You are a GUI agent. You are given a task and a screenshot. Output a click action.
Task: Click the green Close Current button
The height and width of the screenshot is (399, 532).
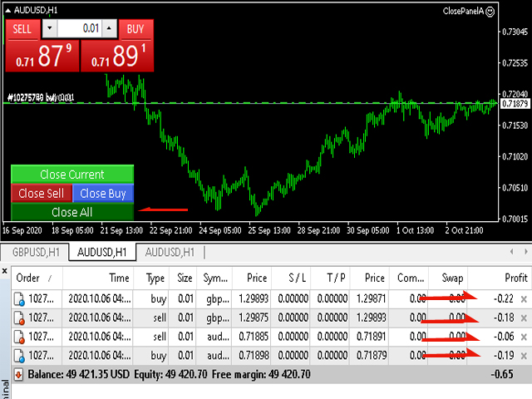point(72,175)
